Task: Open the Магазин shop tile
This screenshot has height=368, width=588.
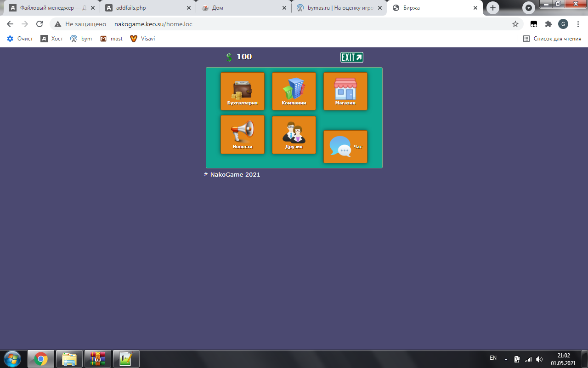Action: tap(345, 91)
